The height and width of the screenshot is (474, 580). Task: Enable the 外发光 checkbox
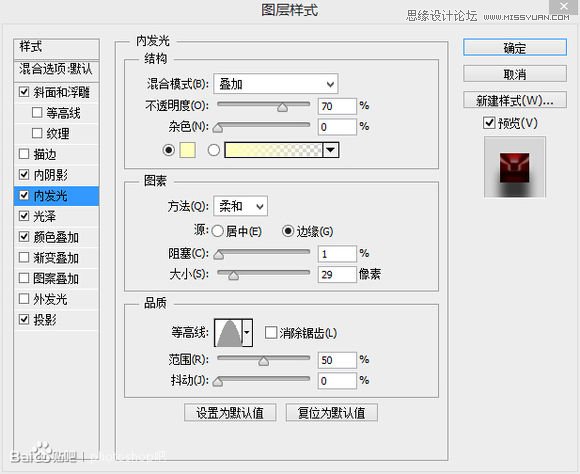[24, 299]
